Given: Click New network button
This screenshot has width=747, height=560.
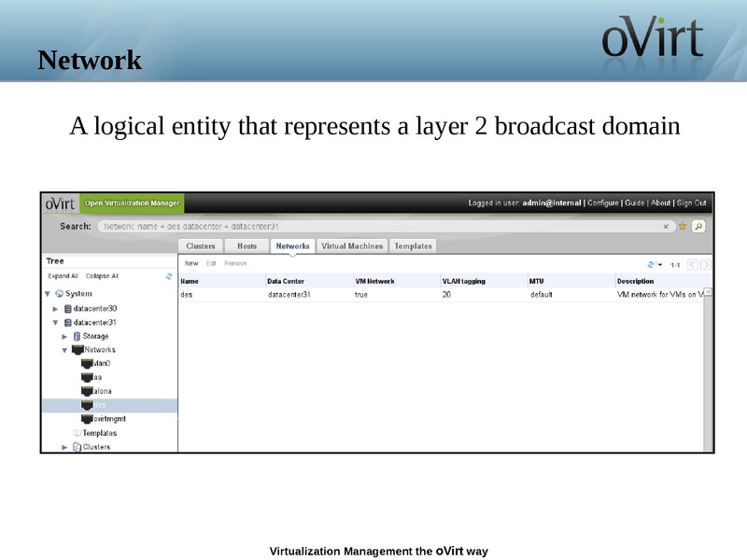Looking at the screenshot, I should 191,263.
